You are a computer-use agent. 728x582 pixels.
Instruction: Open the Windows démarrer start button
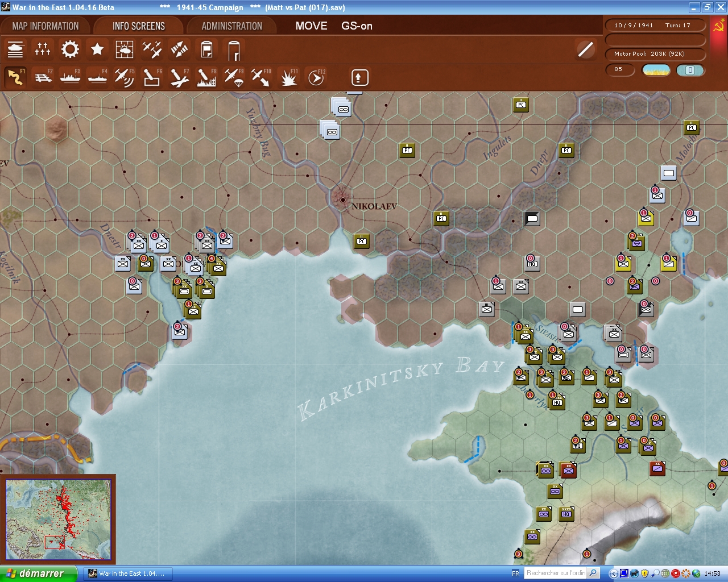tap(39, 573)
